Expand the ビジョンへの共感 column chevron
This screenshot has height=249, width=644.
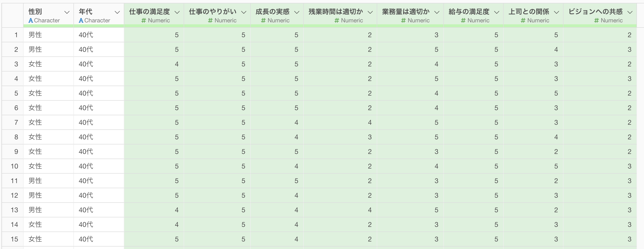tap(630, 12)
